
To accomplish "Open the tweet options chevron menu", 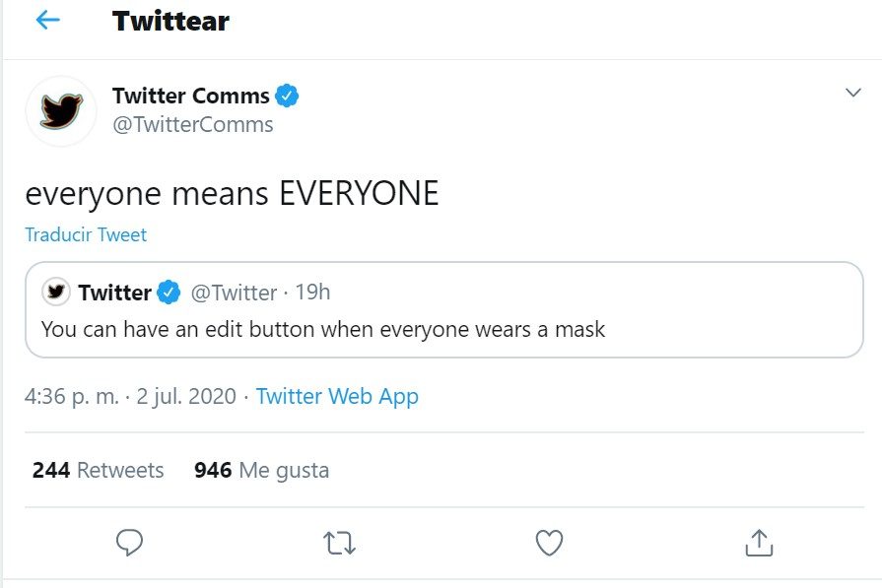I will tap(853, 94).
